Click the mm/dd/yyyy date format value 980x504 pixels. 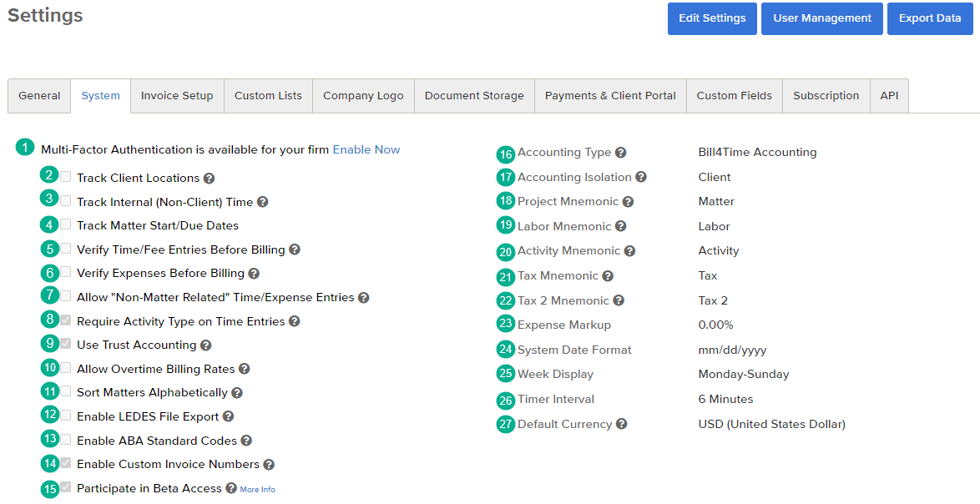733,350
